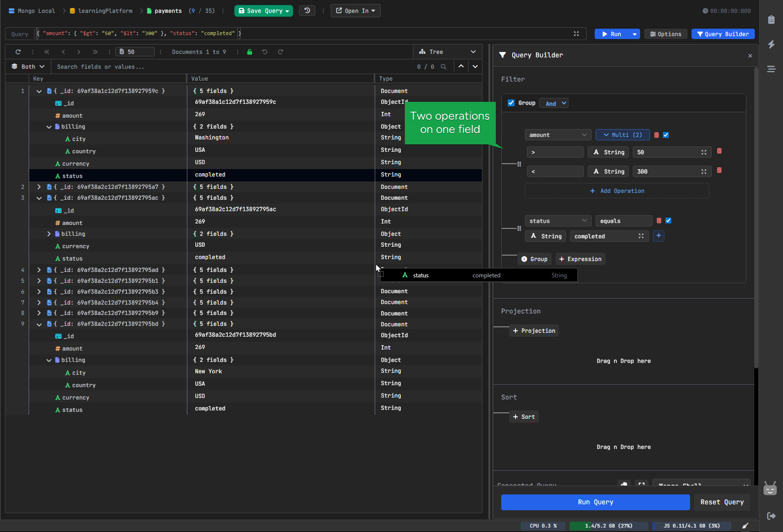783x532 pixels.
Task: Jump to previous search match arrow
Action: click(x=461, y=66)
